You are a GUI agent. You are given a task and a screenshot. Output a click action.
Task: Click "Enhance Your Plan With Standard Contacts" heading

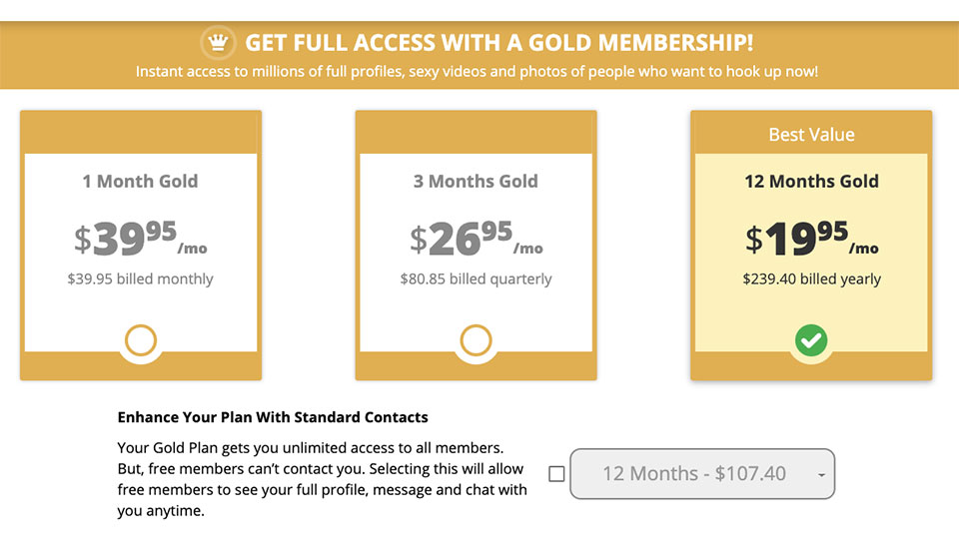pos(273,417)
